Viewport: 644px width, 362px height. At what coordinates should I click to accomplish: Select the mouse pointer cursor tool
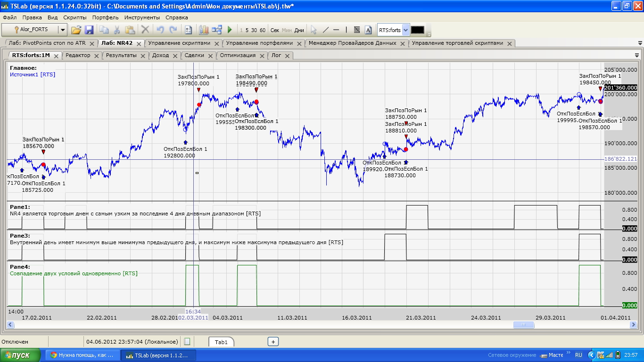[314, 30]
